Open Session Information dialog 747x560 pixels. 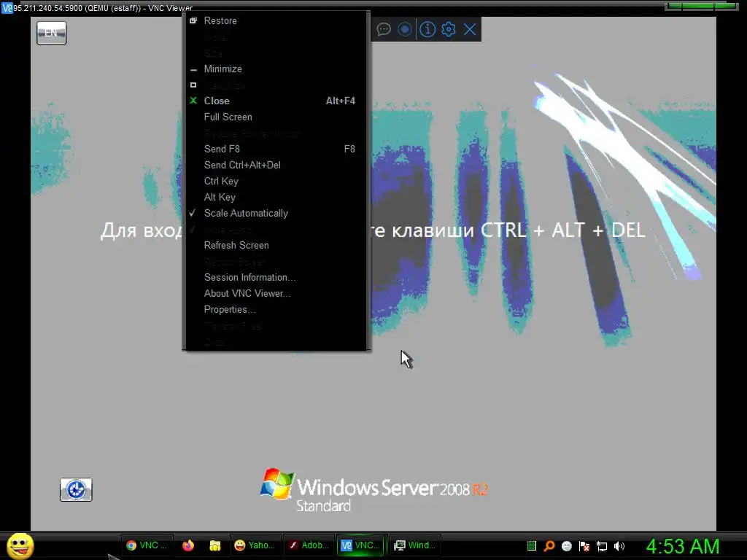[276, 278]
